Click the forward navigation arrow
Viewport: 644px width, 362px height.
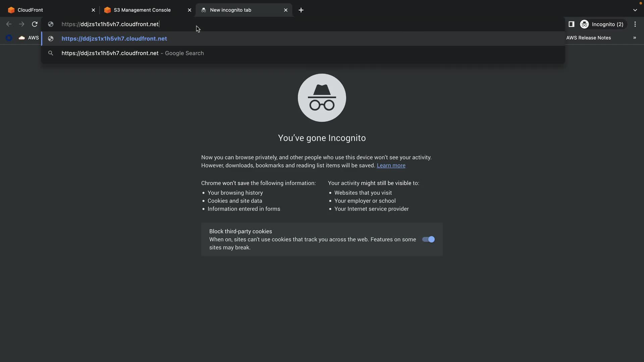21,24
